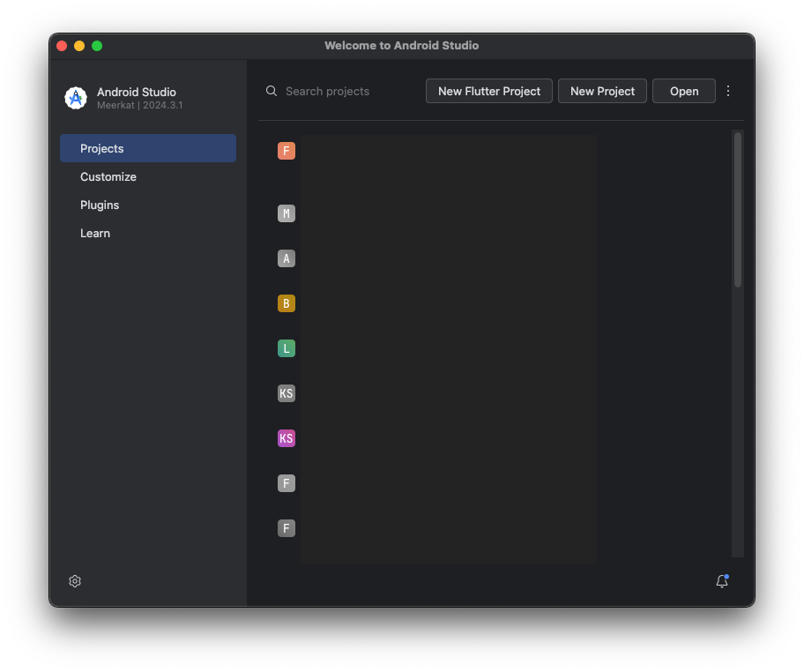This screenshot has height=672, width=804.
Task: Open the Plugins tab
Action: click(148, 205)
